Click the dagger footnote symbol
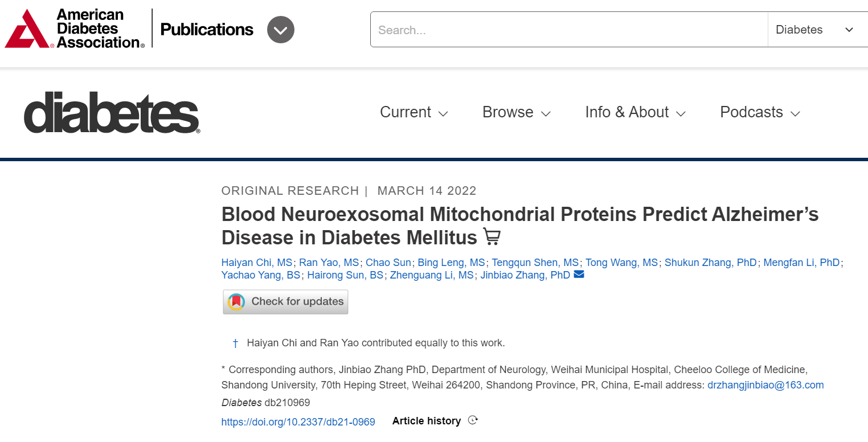This screenshot has width=868, height=442. [x=235, y=343]
